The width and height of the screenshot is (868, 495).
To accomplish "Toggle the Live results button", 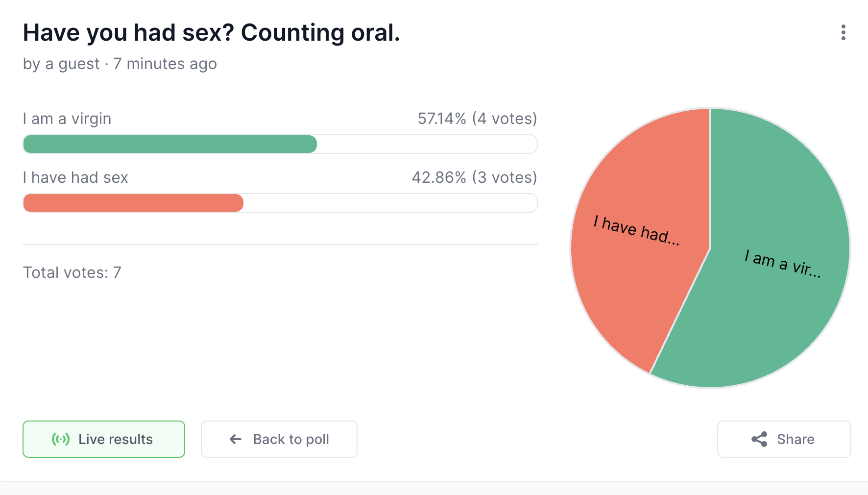I will tap(104, 439).
